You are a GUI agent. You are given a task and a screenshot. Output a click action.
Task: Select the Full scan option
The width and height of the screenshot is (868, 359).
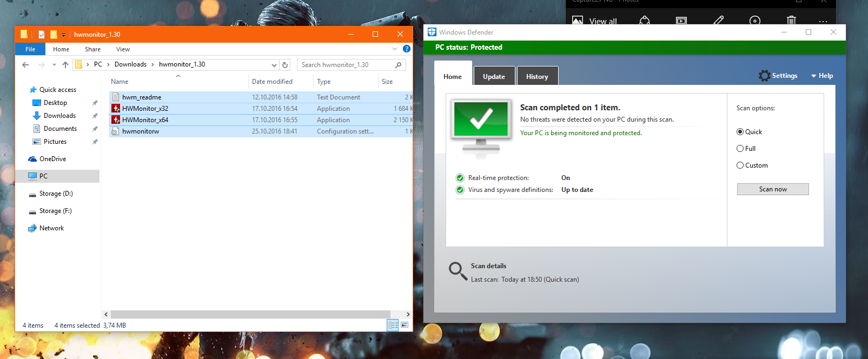[746, 149]
